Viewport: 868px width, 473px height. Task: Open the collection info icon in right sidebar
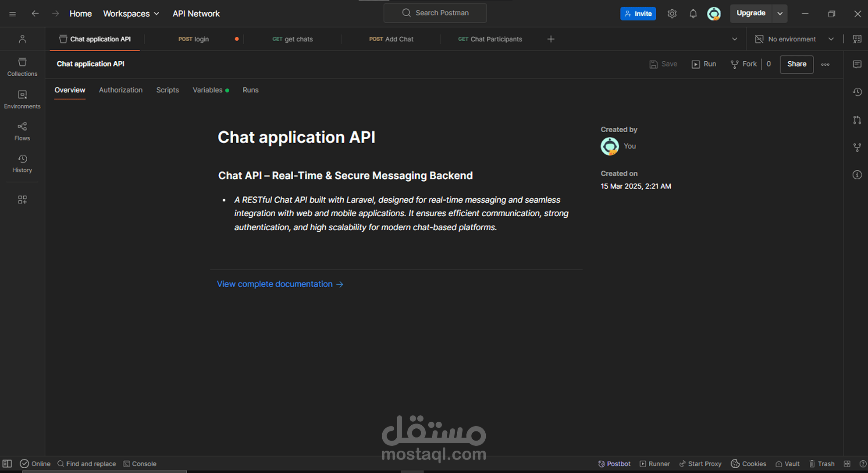[x=857, y=175]
